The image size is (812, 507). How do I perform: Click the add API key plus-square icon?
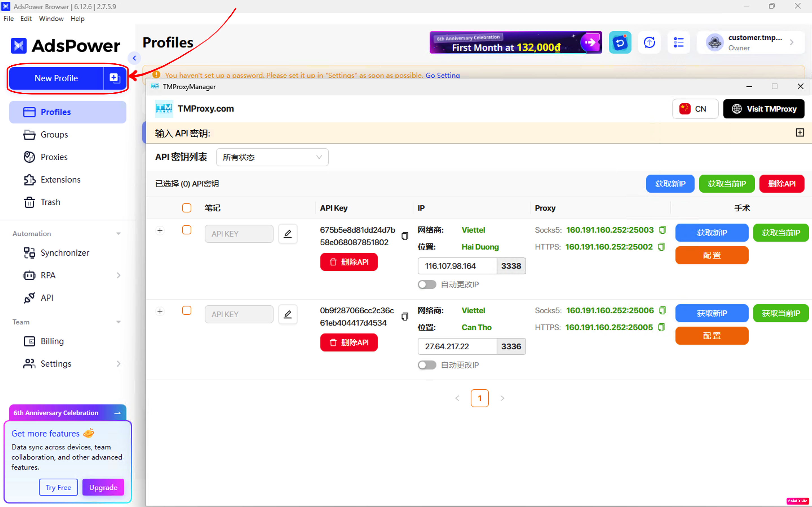click(800, 133)
